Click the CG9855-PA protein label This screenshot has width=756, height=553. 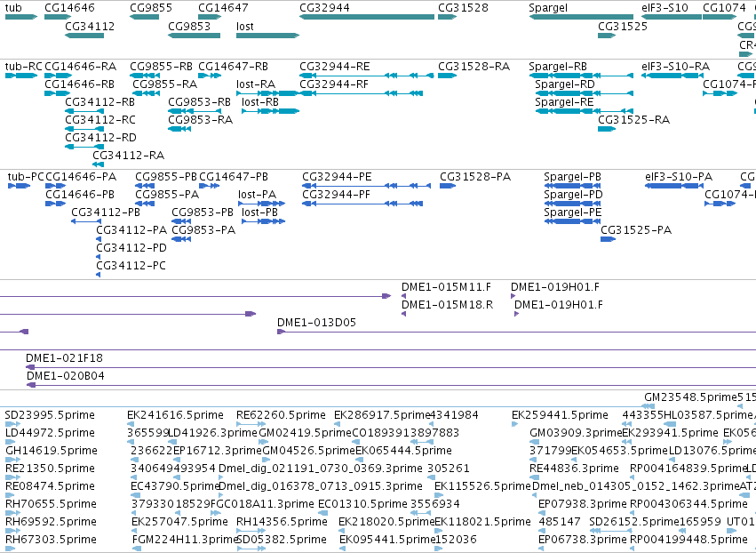pyautogui.click(x=167, y=195)
